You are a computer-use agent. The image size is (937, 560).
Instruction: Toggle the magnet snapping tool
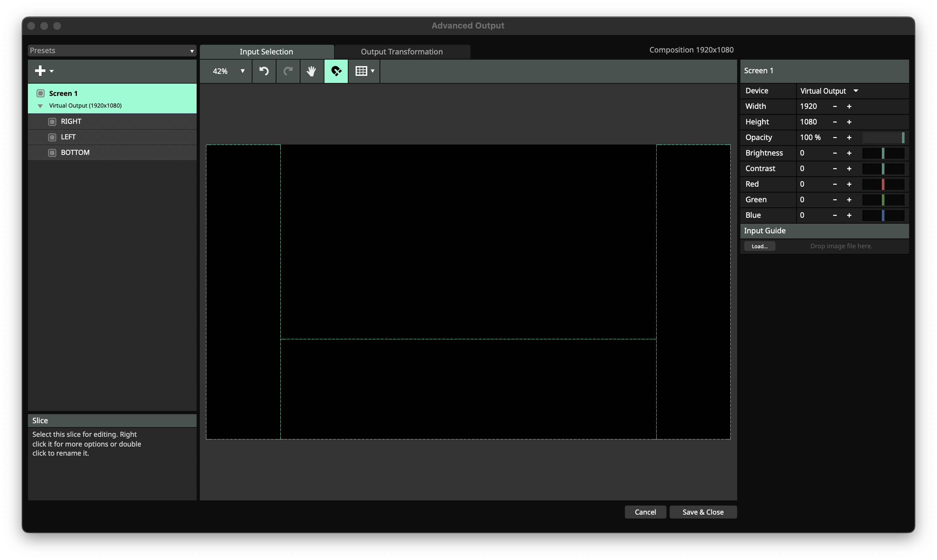point(336,71)
